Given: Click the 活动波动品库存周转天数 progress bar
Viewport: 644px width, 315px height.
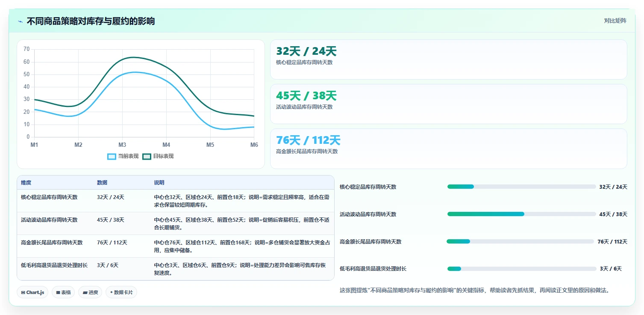Looking at the screenshot, I should [521, 214].
